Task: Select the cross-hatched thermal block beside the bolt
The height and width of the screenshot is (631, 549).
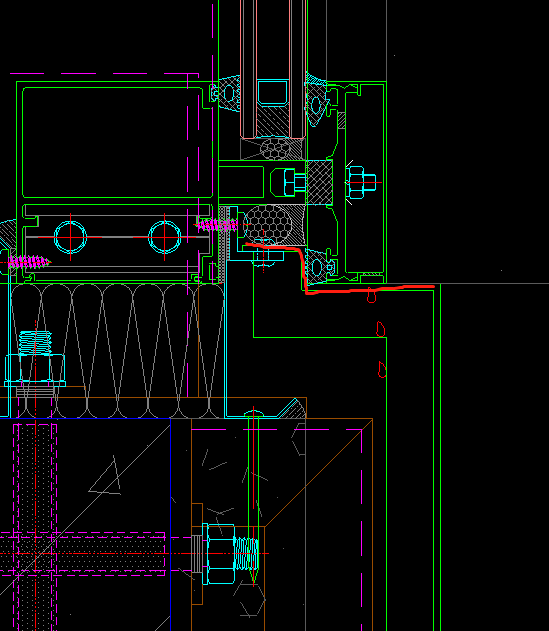Action: (320, 182)
